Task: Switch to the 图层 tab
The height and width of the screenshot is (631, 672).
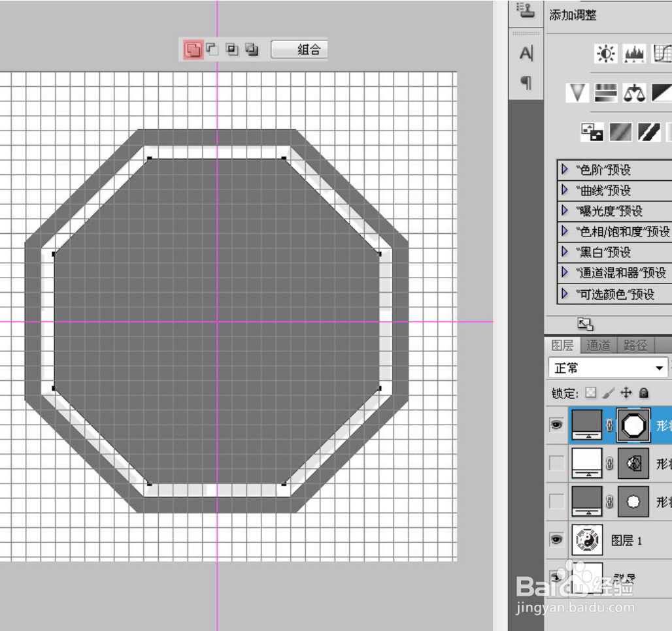Action: point(562,346)
